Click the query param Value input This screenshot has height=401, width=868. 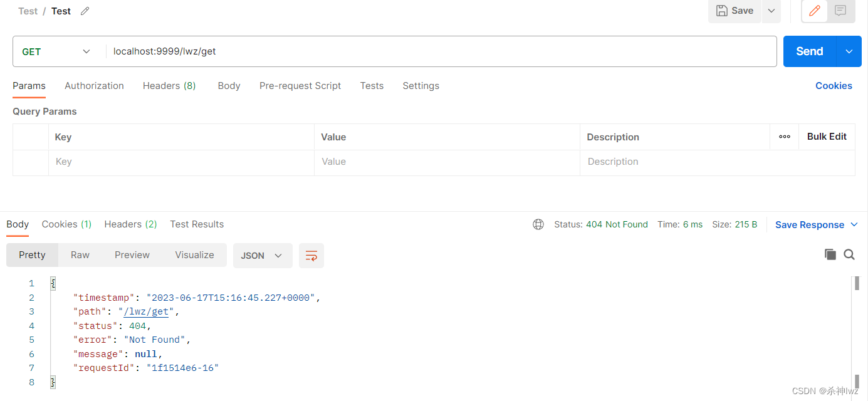[447, 162]
